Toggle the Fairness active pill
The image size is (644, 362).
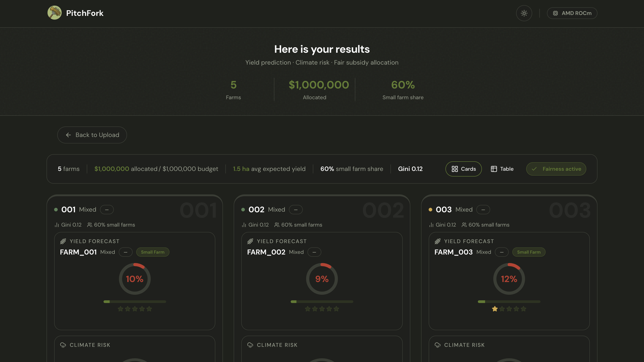point(556,169)
